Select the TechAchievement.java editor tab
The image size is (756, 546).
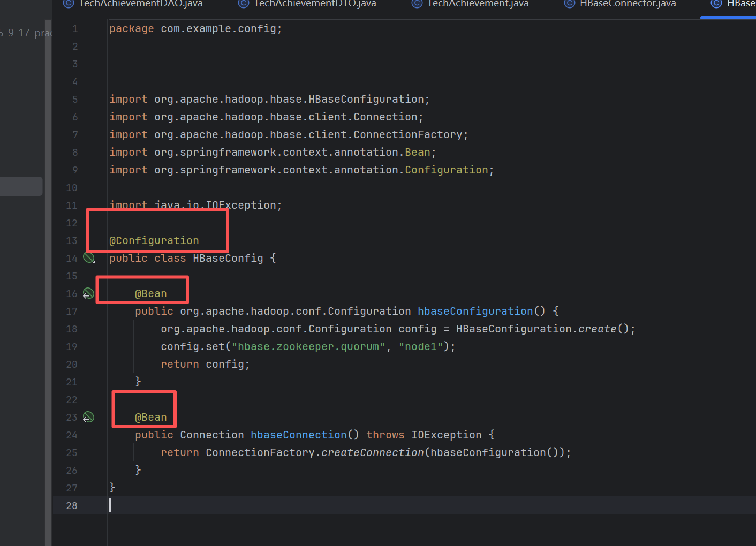click(x=470, y=4)
